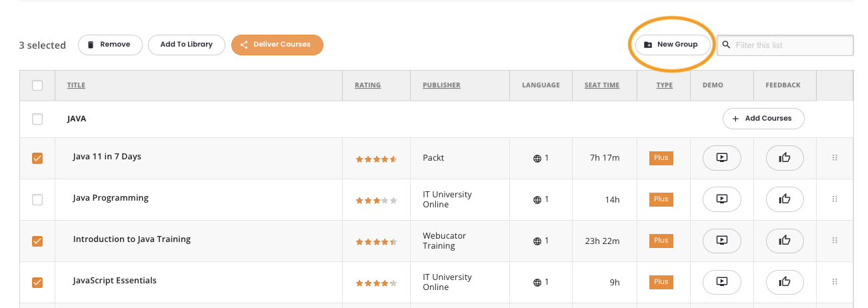Select the JAVA group checkbox
Screen dimensions: 868x308
point(37,119)
